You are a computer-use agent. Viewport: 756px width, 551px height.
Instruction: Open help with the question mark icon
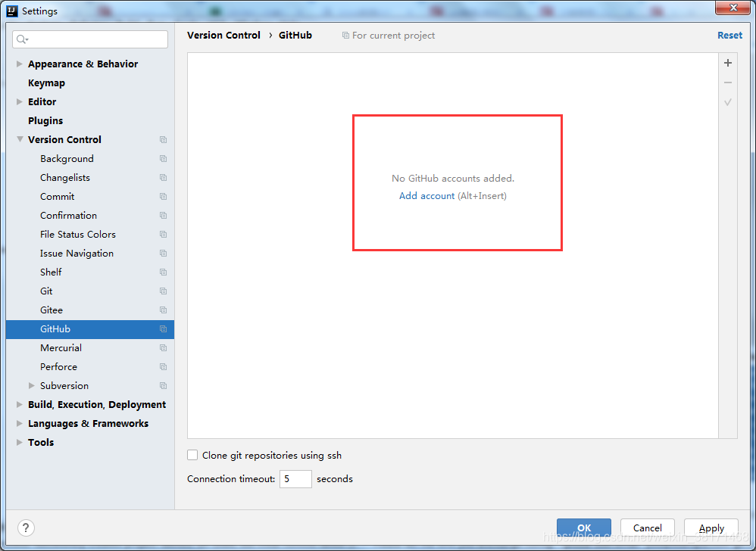[26, 528]
